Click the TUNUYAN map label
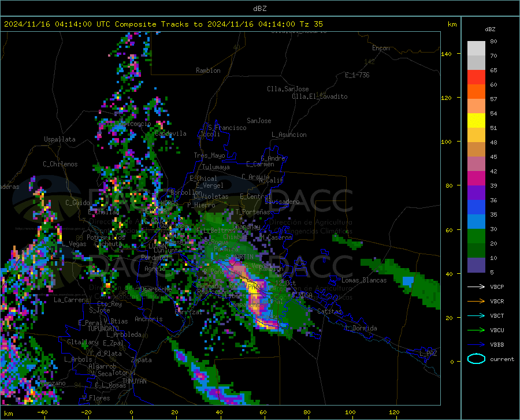The width and height of the screenshot is (520, 420). tap(134, 381)
